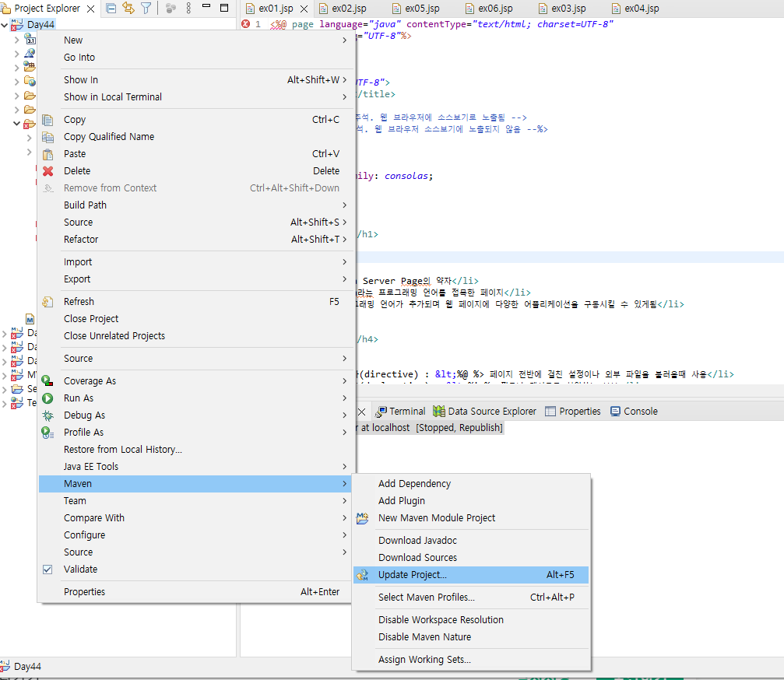
Task: Click server status 'Stopped, Republish' text
Action: point(459,428)
